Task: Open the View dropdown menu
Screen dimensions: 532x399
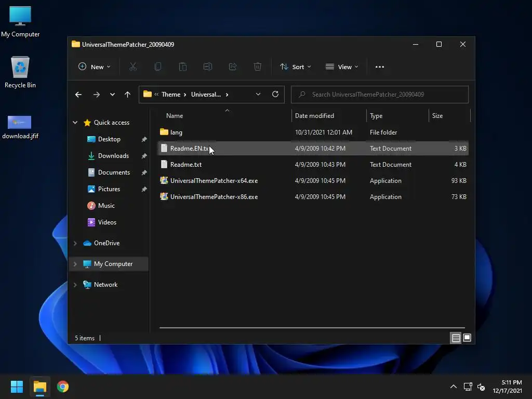Action: pos(342,67)
